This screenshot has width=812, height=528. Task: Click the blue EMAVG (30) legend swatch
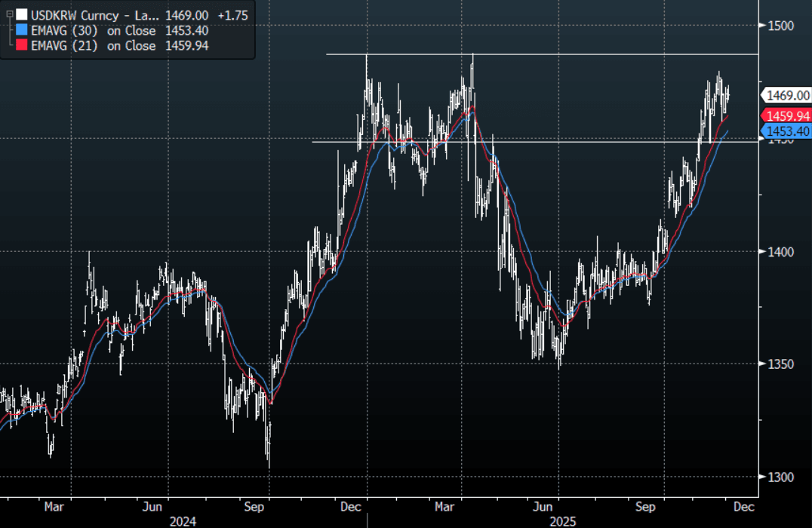[22, 30]
